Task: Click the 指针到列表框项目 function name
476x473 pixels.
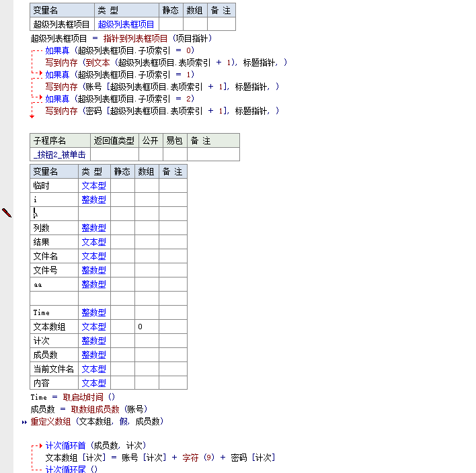Action: 135,38
